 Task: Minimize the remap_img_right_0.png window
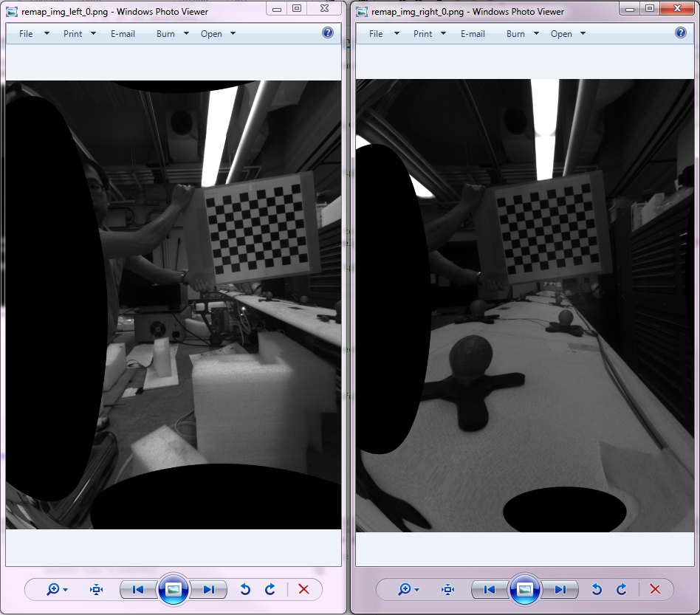click(629, 8)
